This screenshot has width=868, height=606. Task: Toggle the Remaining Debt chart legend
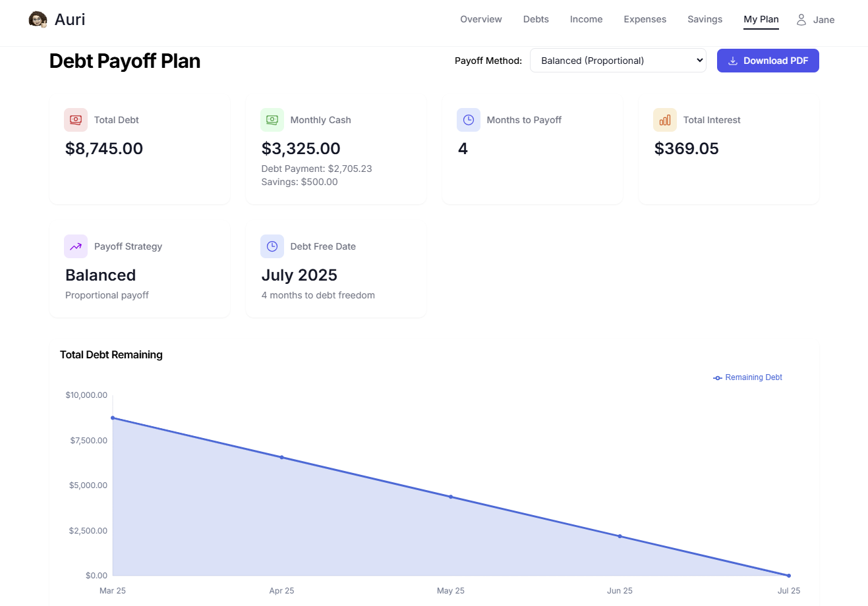pos(747,377)
